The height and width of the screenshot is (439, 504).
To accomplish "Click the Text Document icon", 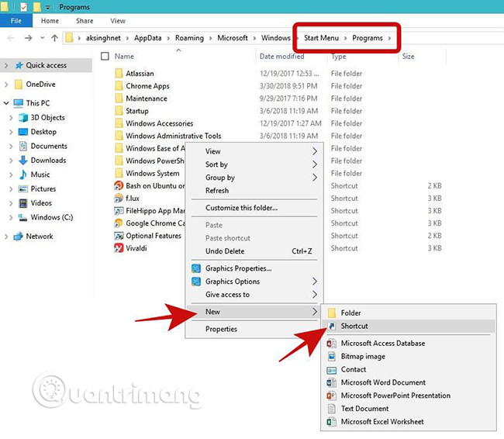I will [331, 409].
